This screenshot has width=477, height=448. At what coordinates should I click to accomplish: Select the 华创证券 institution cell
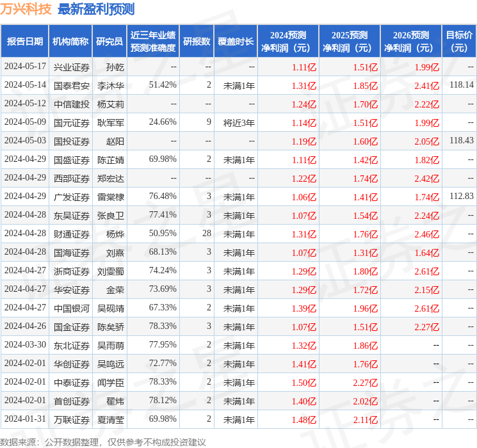point(72,364)
